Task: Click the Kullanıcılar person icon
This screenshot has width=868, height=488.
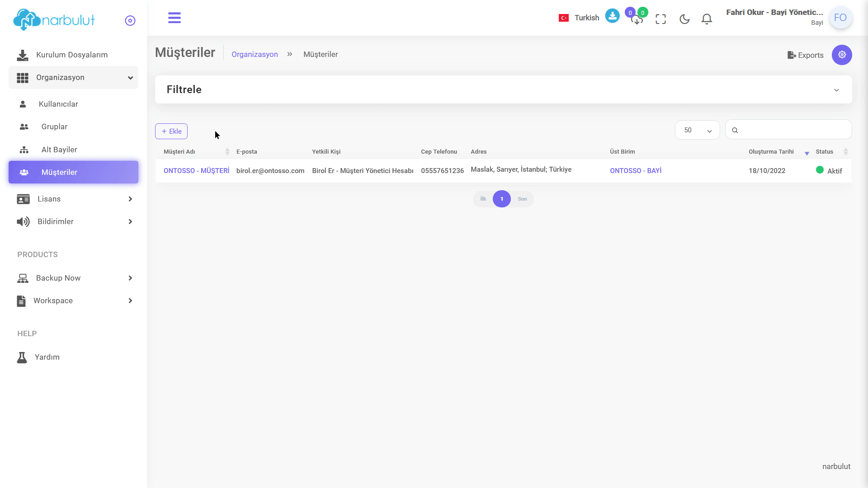Action: [x=23, y=104]
